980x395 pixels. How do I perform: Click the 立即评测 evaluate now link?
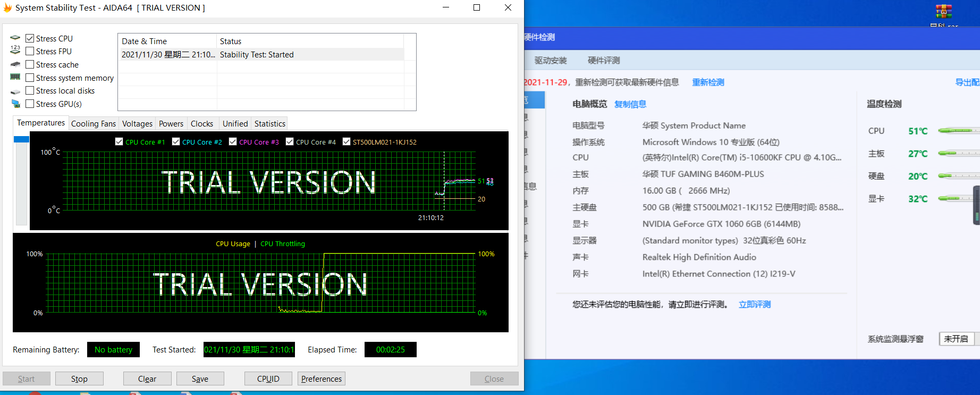755,305
